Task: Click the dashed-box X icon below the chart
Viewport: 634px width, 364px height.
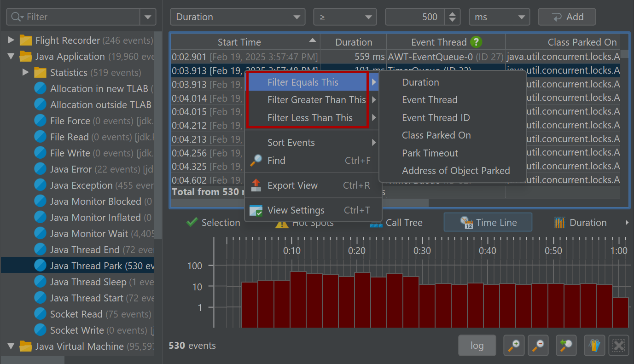Action: (x=619, y=345)
